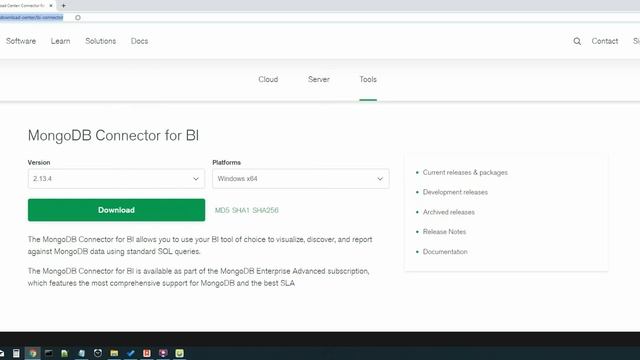Screen dimensions: 640x360
Task: Open the Docs menu
Action: [139, 41]
